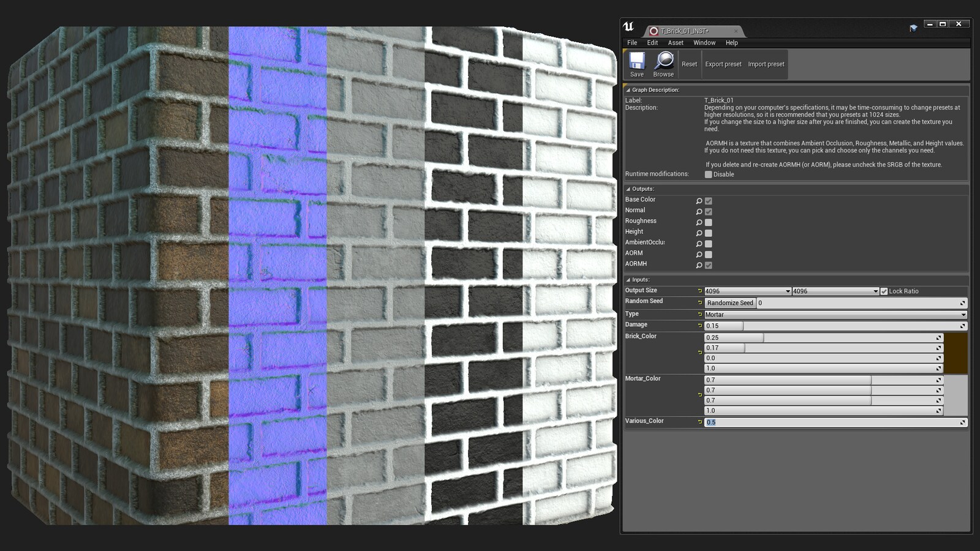Image resolution: width=980 pixels, height=551 pixels.
Task: Click the Randomize Seed button
Action: point(730,303)
